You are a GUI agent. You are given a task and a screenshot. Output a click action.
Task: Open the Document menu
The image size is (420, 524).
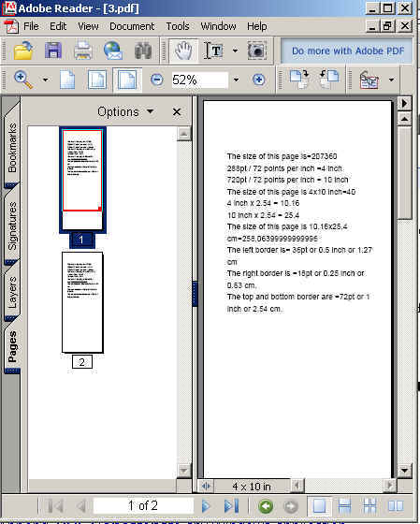[132, 26]
